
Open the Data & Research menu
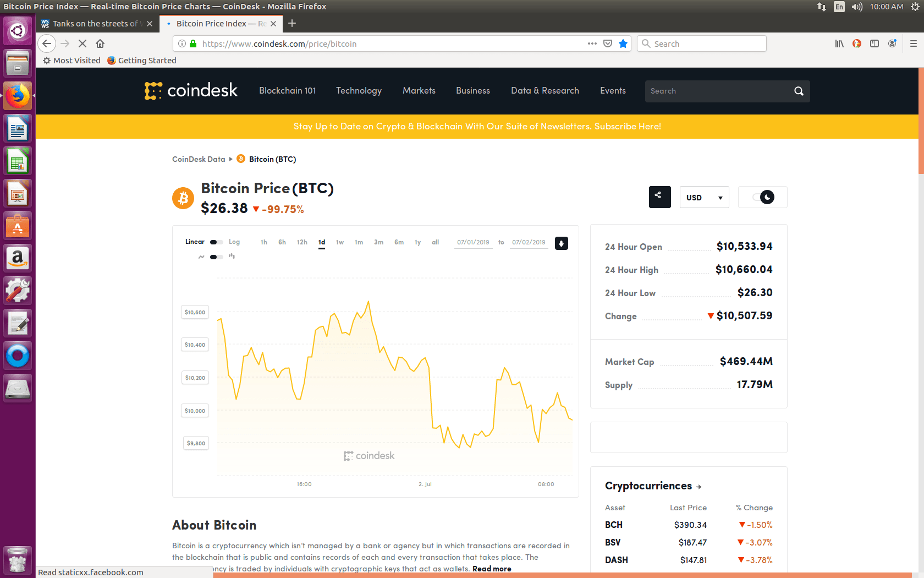point(545,91)
